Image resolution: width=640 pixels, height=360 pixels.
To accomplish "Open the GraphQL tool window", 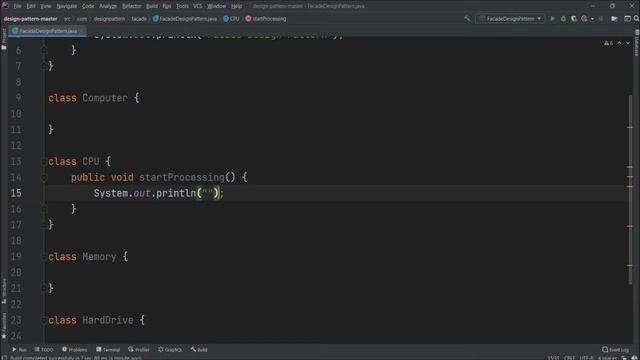I will [170, 349].
